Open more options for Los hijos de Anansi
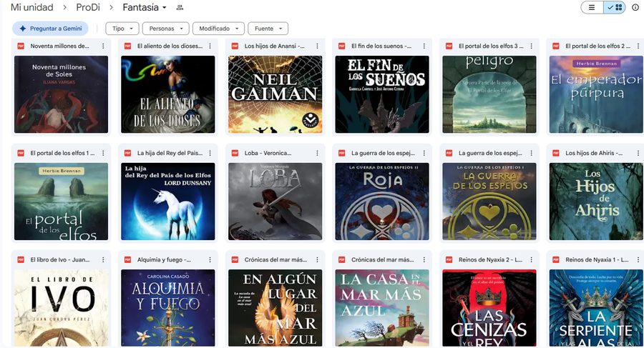This screenshot has width=644, height=348. pos(317,46)
